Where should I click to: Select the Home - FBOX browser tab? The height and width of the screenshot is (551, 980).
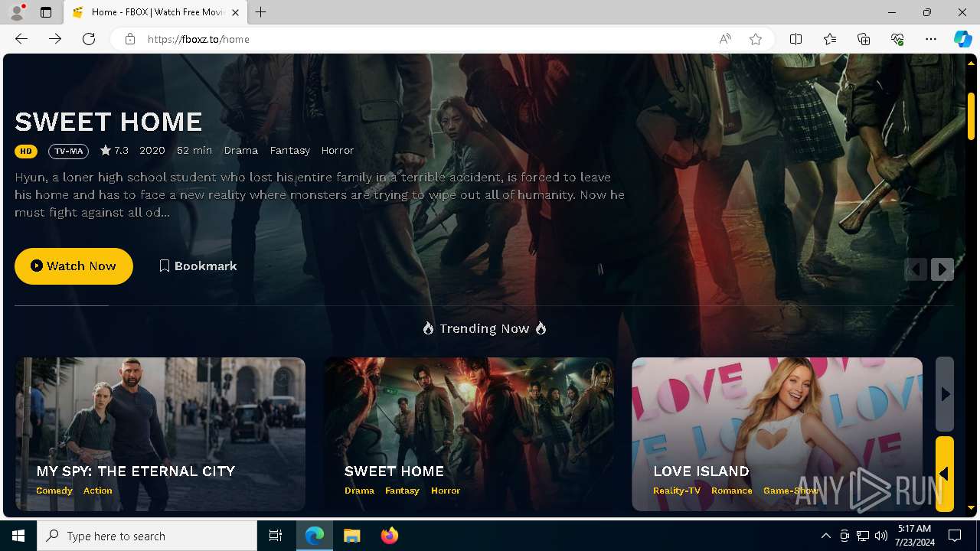coord(155,12)
